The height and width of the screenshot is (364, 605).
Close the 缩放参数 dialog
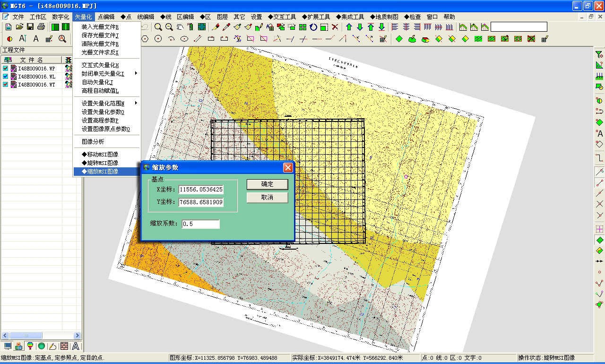pos(288,167)
